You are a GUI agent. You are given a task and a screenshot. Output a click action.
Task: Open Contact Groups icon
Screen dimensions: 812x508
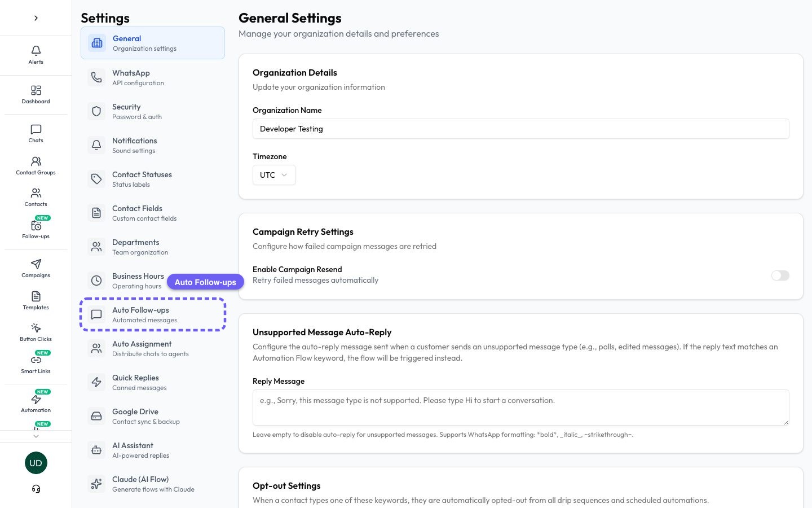36,161
